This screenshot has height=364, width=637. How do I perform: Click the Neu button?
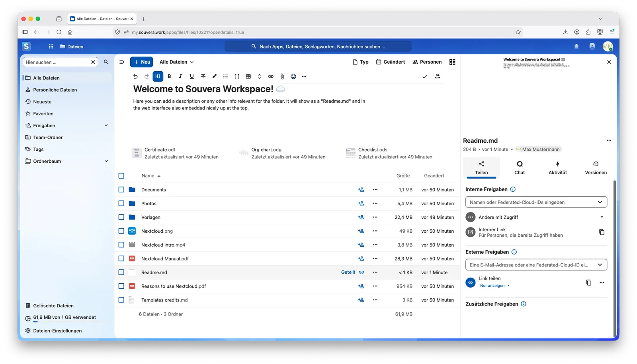point(141,62)
